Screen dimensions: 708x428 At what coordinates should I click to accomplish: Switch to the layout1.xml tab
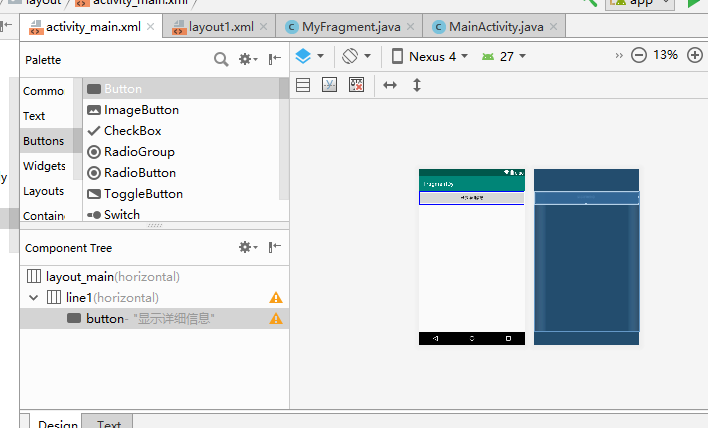(220, 27)
